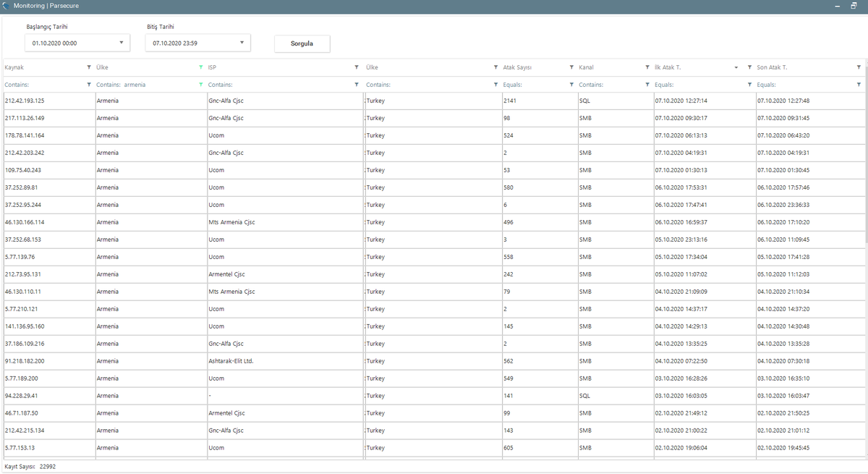Open the Kaynak column header filter icon

pyautogui.click(x=89, y=67)
